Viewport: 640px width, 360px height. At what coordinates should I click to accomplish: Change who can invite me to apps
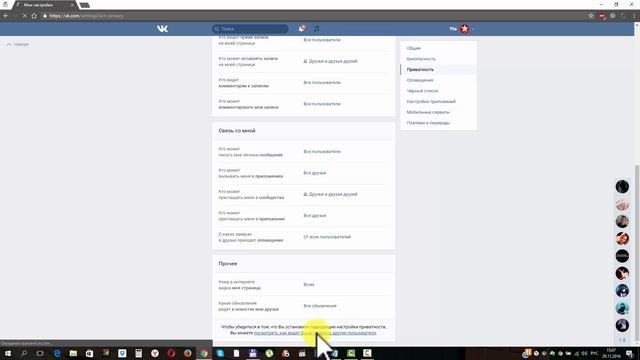315,216
